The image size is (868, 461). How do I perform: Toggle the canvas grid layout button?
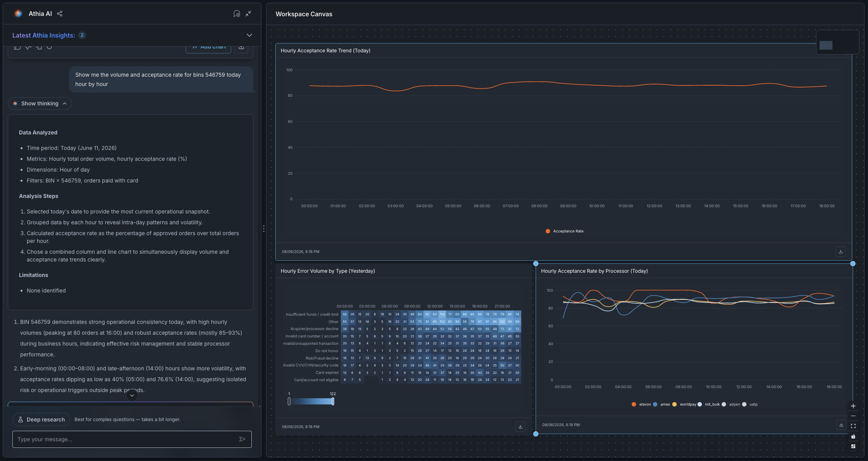pyautogui.click(x=853, y=446)
